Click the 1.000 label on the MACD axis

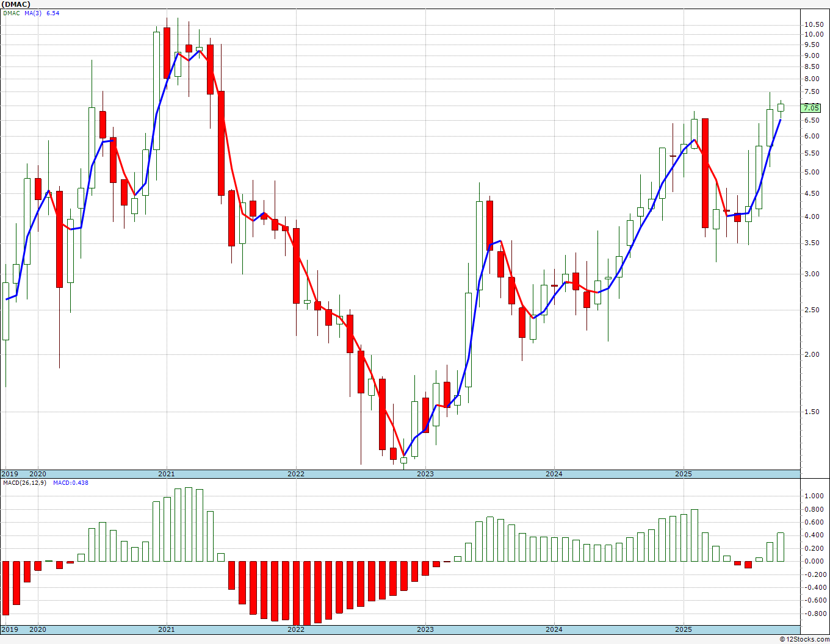[x=814, y=496]
